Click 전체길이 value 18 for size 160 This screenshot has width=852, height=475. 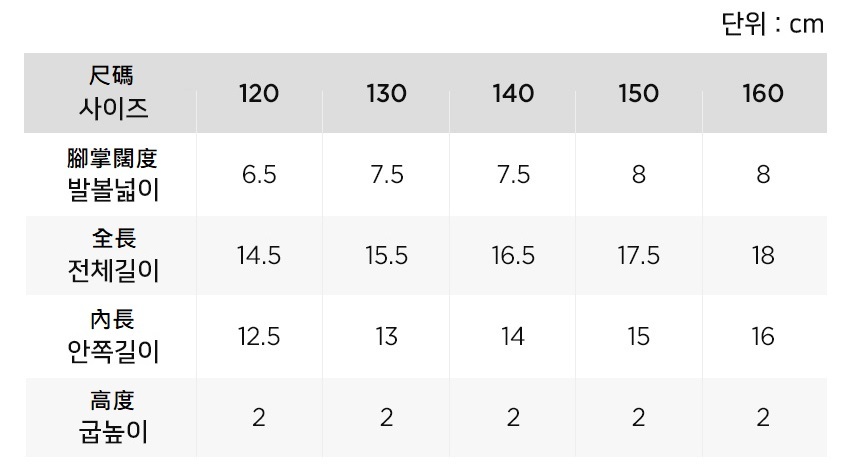tap(763, 255)
